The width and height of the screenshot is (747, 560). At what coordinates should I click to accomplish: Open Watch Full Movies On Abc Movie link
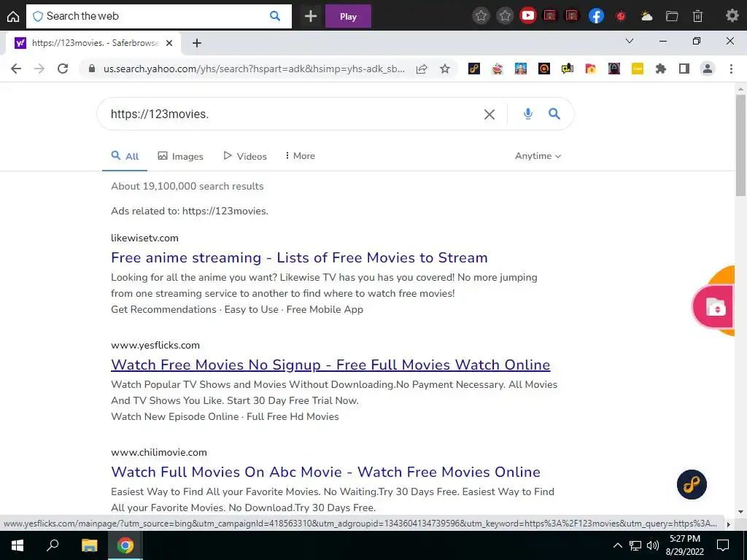coord(325,472)
